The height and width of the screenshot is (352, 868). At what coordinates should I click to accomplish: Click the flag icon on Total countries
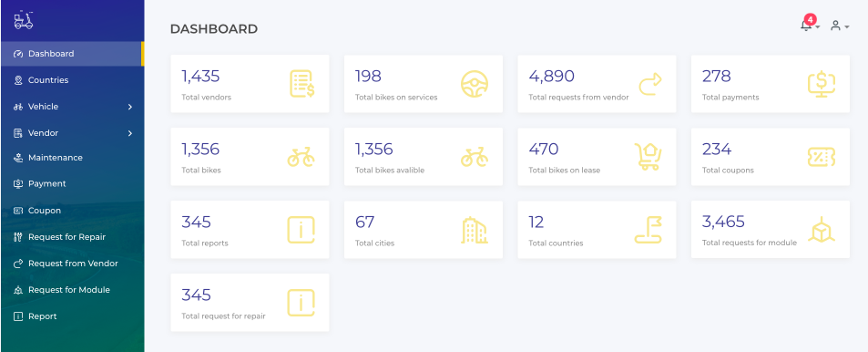[648, 230]
